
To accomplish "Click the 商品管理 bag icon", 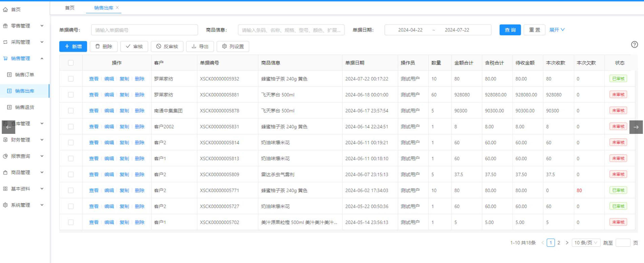I will (x=5, y=172).
